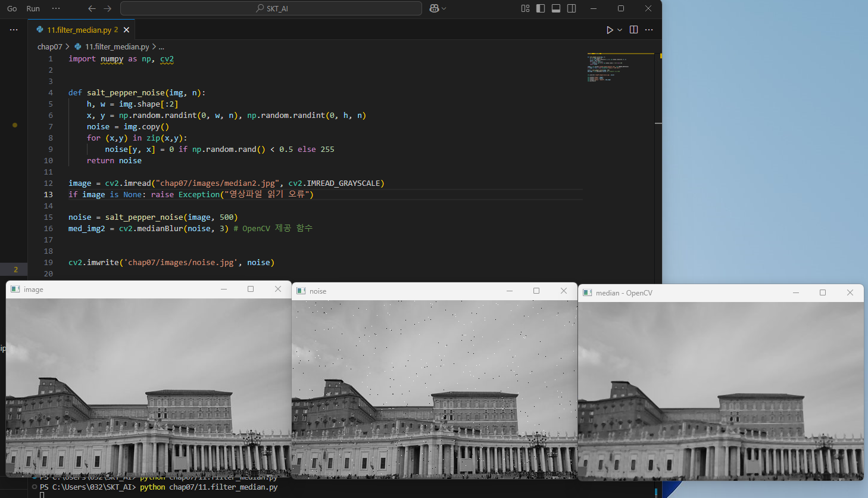This screenshot has height=498, width=868.
Task: Open the Go menu
Action: click(12, 8)
